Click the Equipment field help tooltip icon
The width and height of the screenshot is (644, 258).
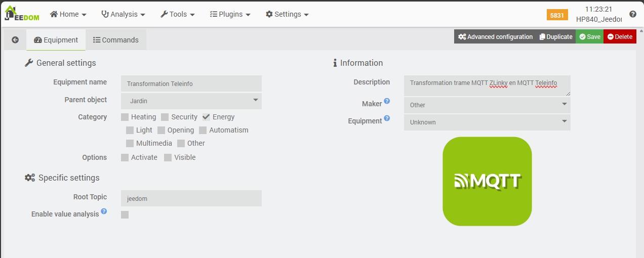(387, 118)
